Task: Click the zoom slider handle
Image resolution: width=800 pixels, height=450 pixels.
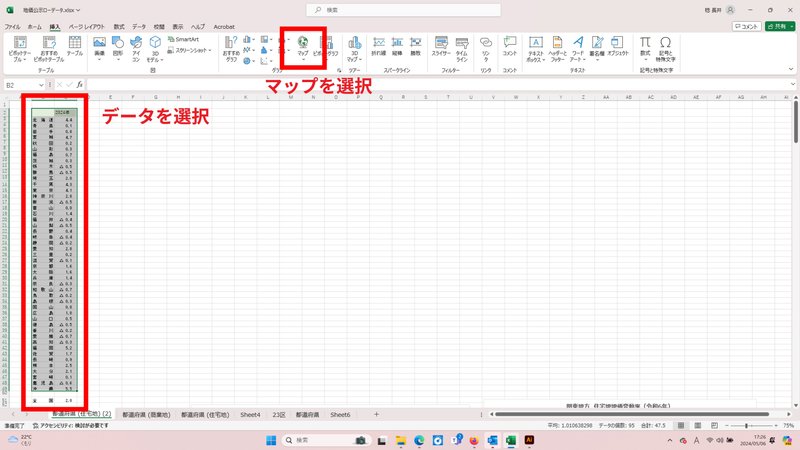Action: coord(746,426)
